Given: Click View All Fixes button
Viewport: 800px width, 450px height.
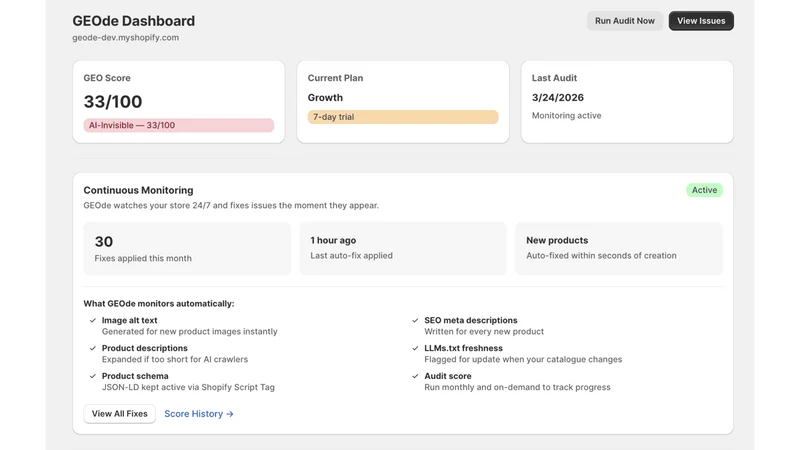Looking at the screenshot, I should (119, 414).
